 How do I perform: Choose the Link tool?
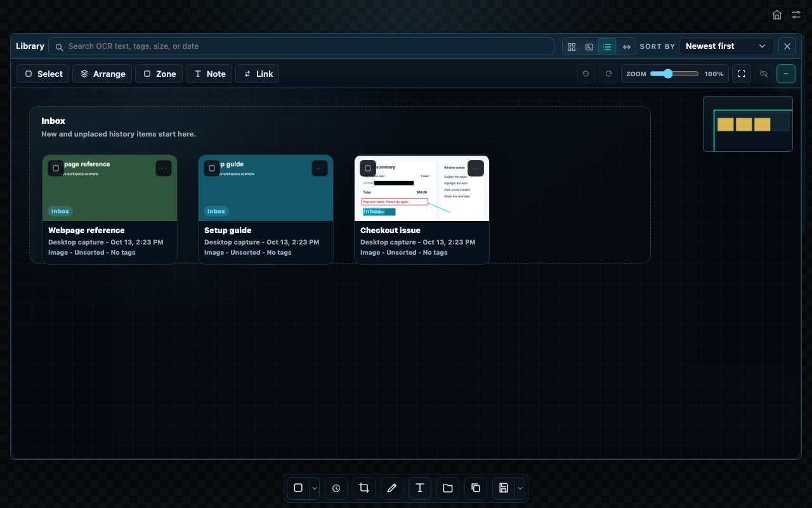(x=258, y=74)
